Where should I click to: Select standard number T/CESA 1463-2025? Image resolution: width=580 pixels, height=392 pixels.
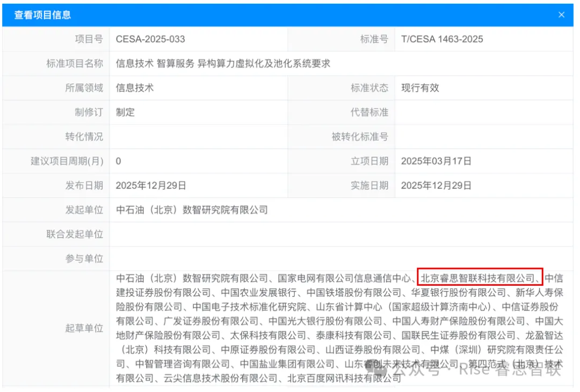[x=442, y=39]
